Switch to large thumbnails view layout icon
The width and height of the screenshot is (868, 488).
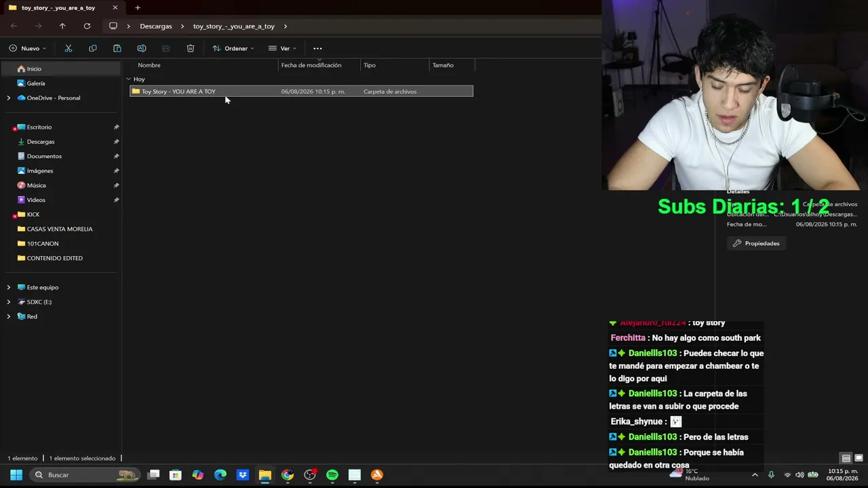point(859,458)
